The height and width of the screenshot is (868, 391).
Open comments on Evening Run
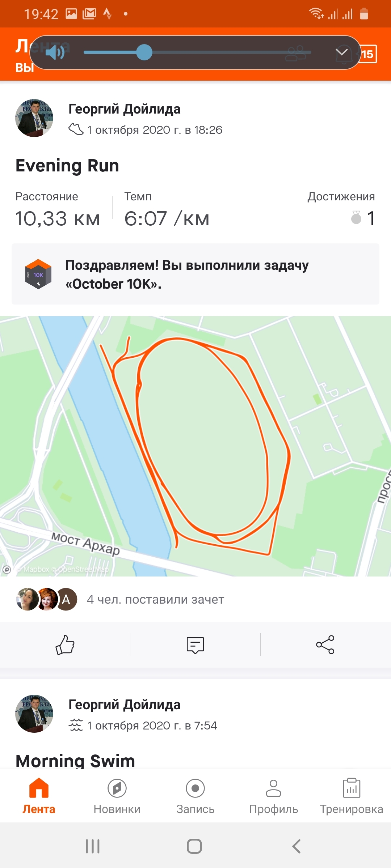(x=195, y=645)
